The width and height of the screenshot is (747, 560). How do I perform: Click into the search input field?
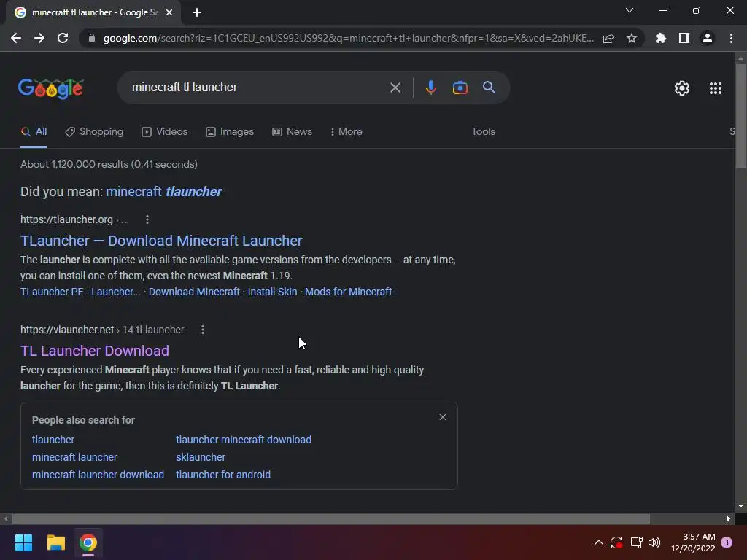pos(258,87)
